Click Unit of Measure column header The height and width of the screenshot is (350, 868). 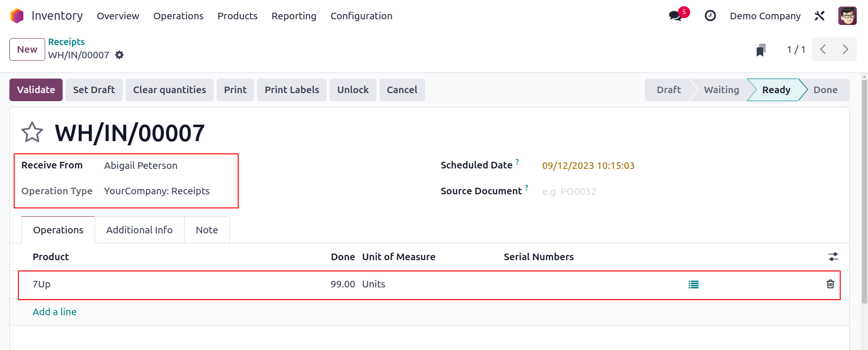point(399,257)
